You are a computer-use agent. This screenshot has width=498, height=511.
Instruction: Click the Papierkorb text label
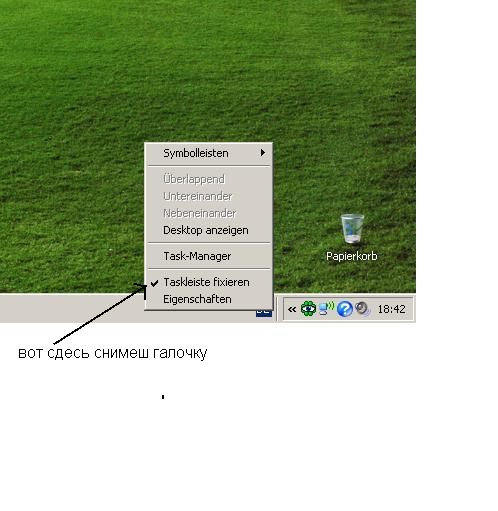(352, 256)
